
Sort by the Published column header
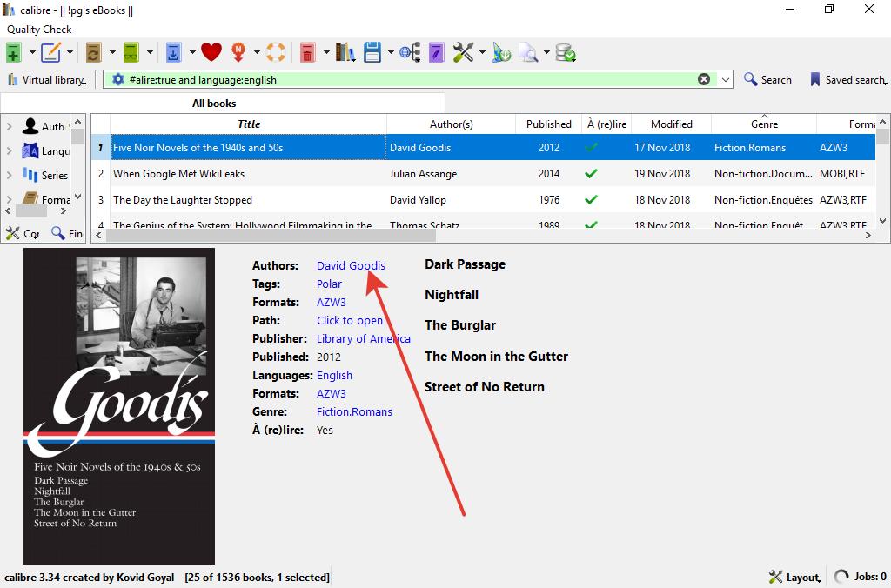click(548, 124)
